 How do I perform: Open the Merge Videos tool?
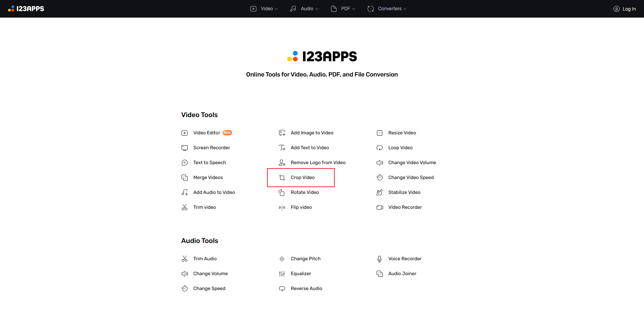[x=208, y=178]
